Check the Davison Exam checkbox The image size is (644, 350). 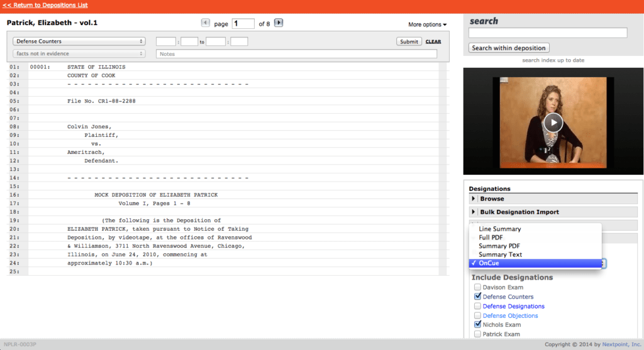pyautogui.click(x=478, y=287)
